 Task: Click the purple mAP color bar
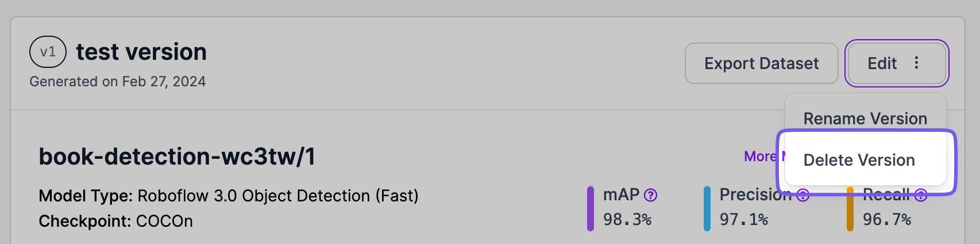(x=591, y=208)
